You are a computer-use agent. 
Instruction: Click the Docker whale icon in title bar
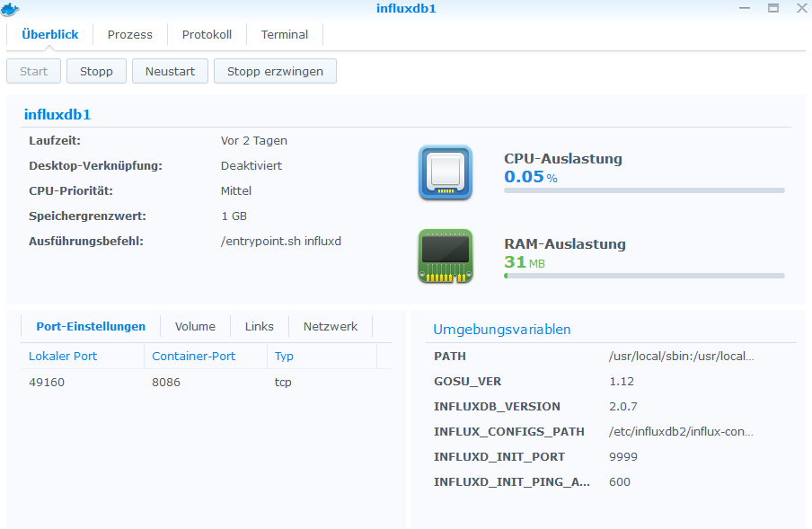(x=10, y=9)
